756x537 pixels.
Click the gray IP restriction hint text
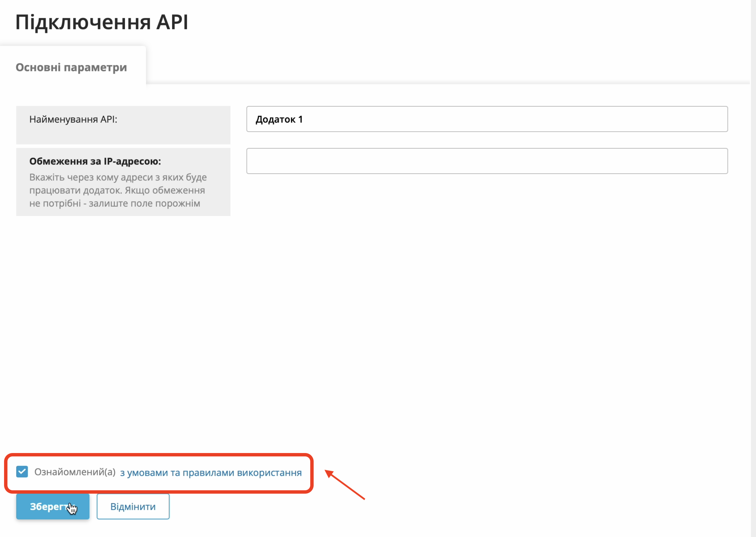[x=117, y=190]
